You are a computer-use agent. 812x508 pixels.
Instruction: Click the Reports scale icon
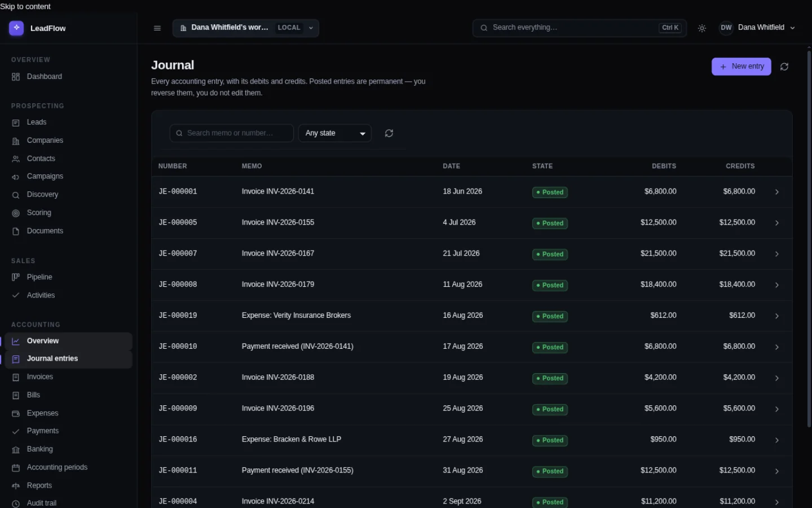[16, 485]
